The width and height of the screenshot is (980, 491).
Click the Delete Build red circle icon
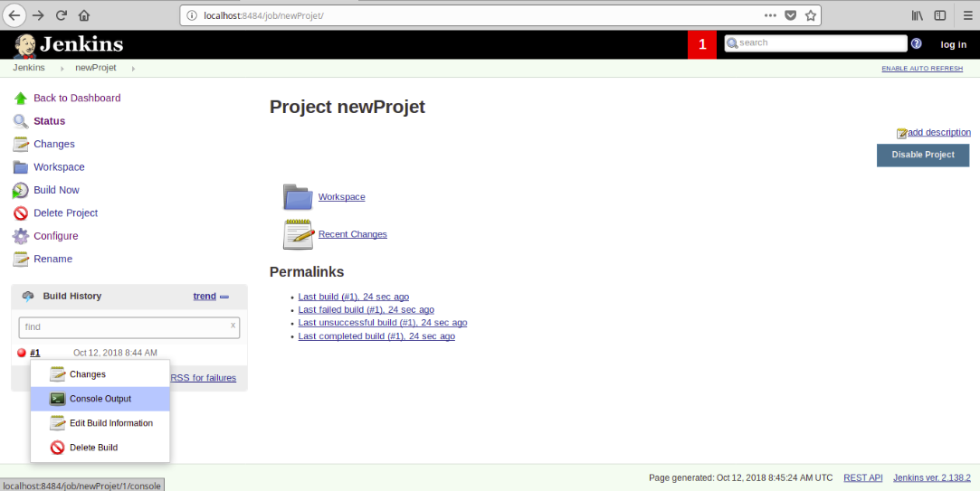[58, 448]
